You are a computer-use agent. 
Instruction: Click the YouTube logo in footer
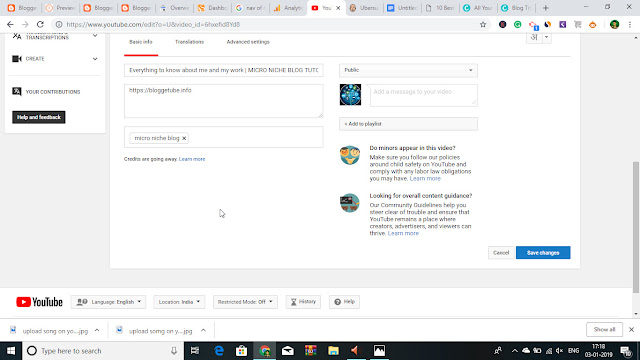[x=39, y=302]
